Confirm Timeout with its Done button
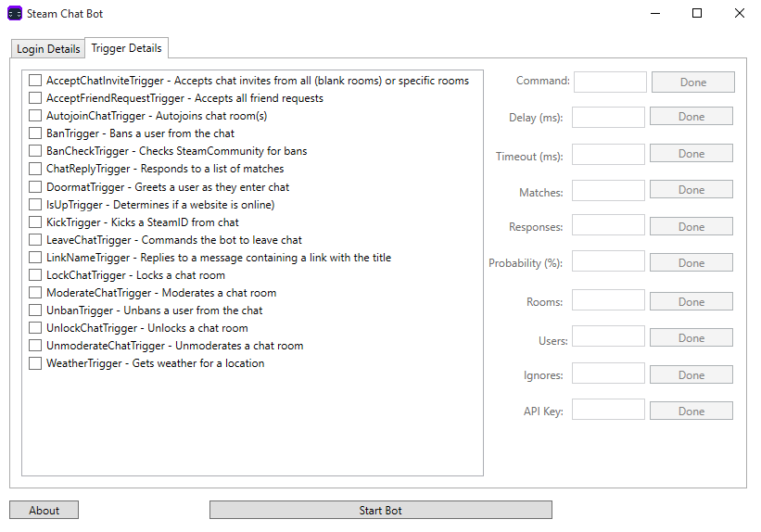Screen dimensions: 761x532 click(x=691, y=153)
